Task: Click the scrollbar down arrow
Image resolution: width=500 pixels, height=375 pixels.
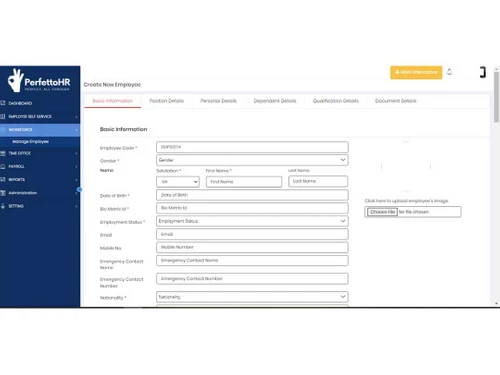Action: (x=496, y=304)
